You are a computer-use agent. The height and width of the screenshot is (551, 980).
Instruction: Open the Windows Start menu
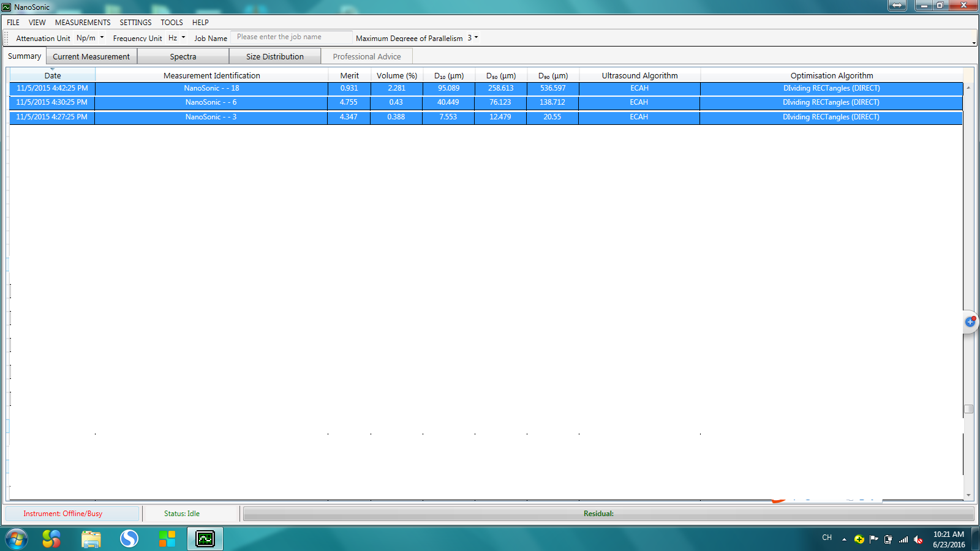click(x=17, y=539)
